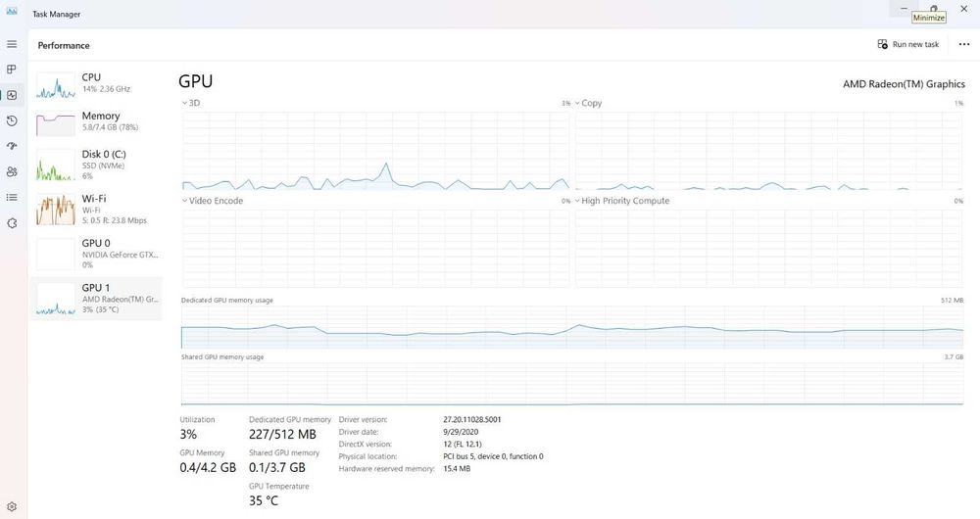Open the Services puzzle icon

pos(11,223)
